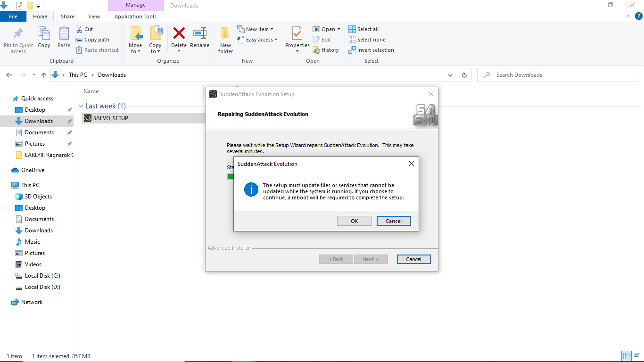Screen dimensions: 644x362
Task: Open Local Disk (C:)
Action: pos(42,276)
